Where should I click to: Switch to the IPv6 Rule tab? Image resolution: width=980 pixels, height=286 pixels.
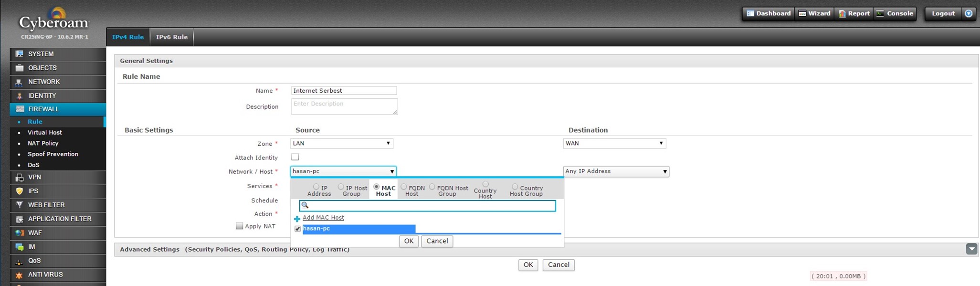172,37
